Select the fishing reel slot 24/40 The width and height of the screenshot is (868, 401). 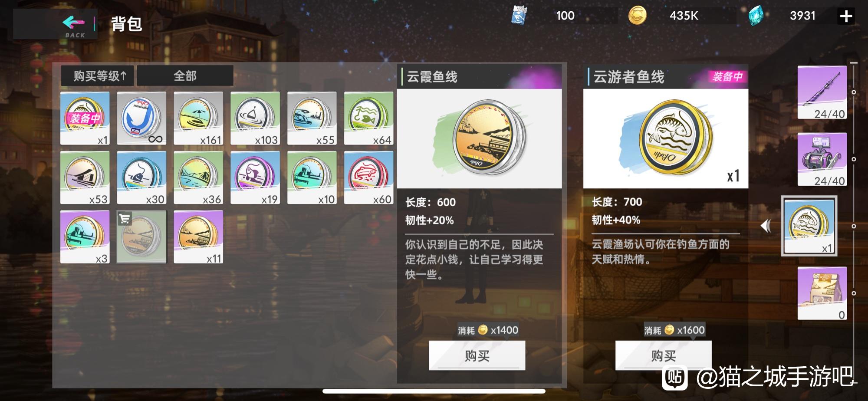coord(822,159)
